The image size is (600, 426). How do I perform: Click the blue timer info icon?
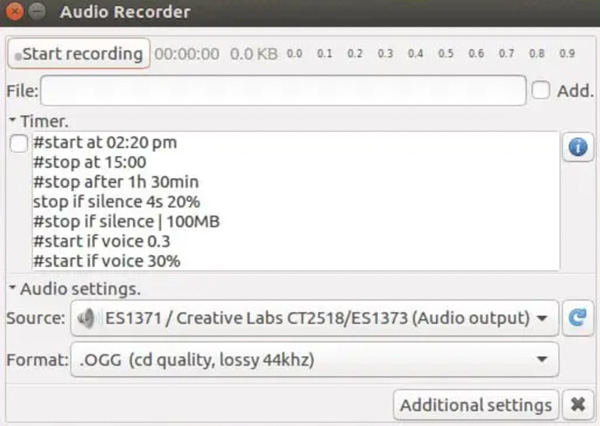(578, 148)
